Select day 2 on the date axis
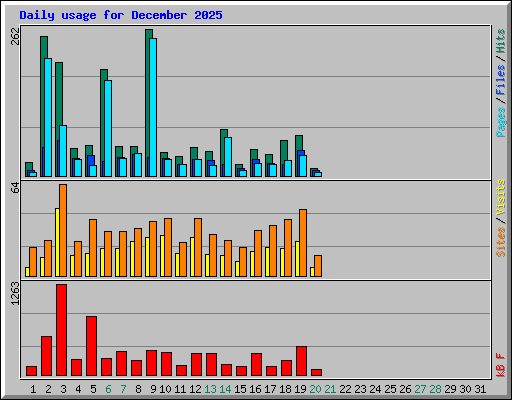The height and width of the screenshot is (400, 512). tap(48, 389)
